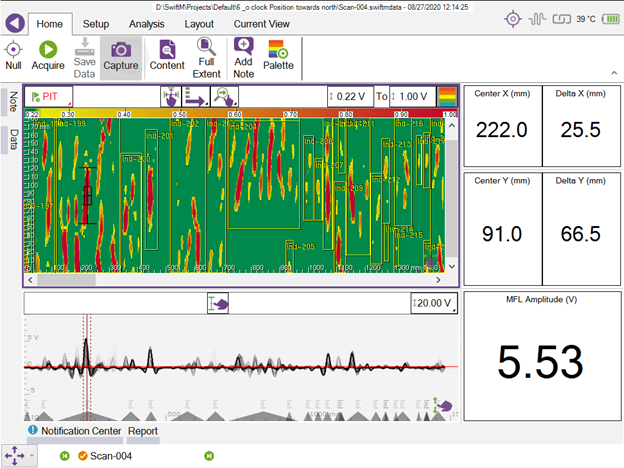Click the rainbow color scale swatch

click(x=447, y=96)
